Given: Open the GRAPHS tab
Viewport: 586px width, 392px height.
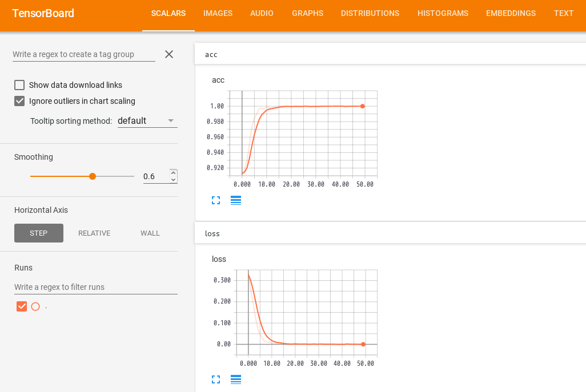Looking at the screenshot, I should click(x=307, y=13).
